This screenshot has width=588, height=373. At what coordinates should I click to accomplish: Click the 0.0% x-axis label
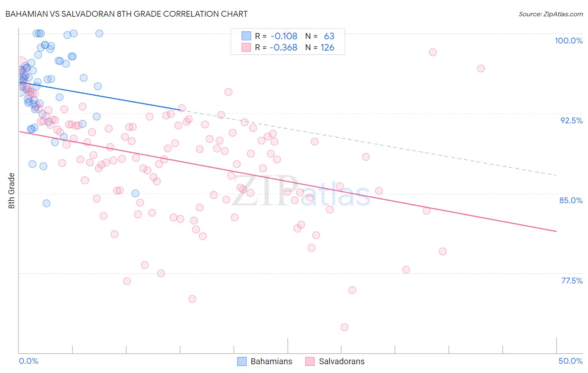pyautogui.click(x=28, y=361)
